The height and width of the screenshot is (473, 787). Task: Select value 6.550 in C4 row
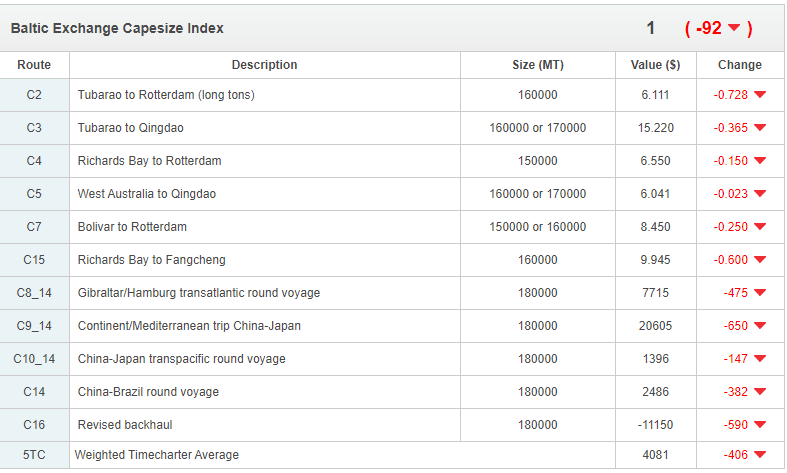click(655, 161)
